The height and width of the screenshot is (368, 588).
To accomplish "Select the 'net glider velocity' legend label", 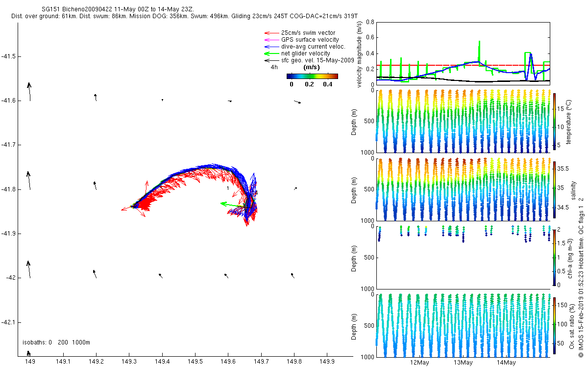I will (305, 53).
